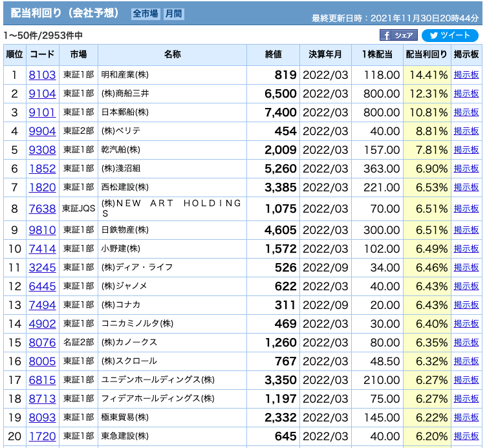Open 掲示板 link for (株)スクロール

point(466,361)
